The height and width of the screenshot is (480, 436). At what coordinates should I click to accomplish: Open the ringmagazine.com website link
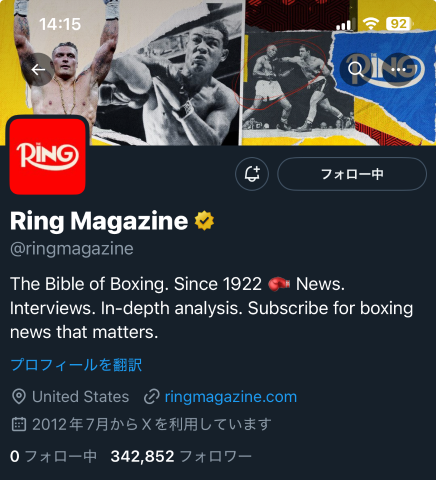[x=231, y=397]
